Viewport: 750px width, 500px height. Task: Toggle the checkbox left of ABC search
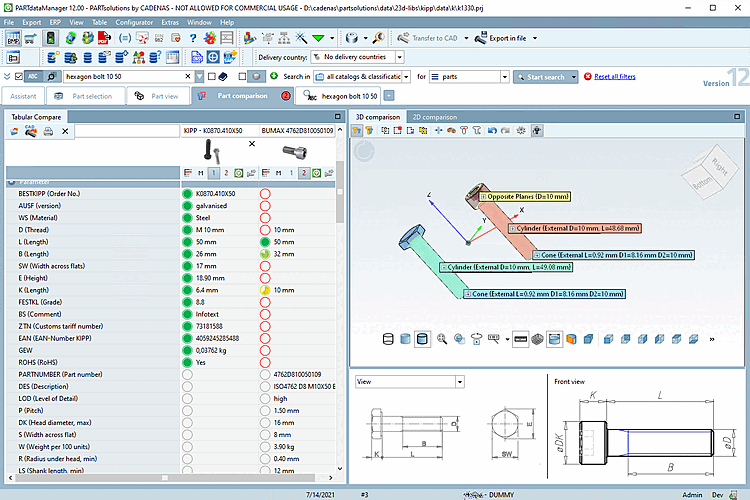point(19,77)
